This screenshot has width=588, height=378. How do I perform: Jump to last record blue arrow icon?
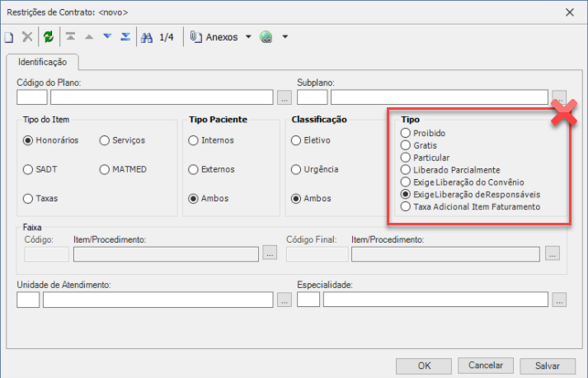point(125,36)
